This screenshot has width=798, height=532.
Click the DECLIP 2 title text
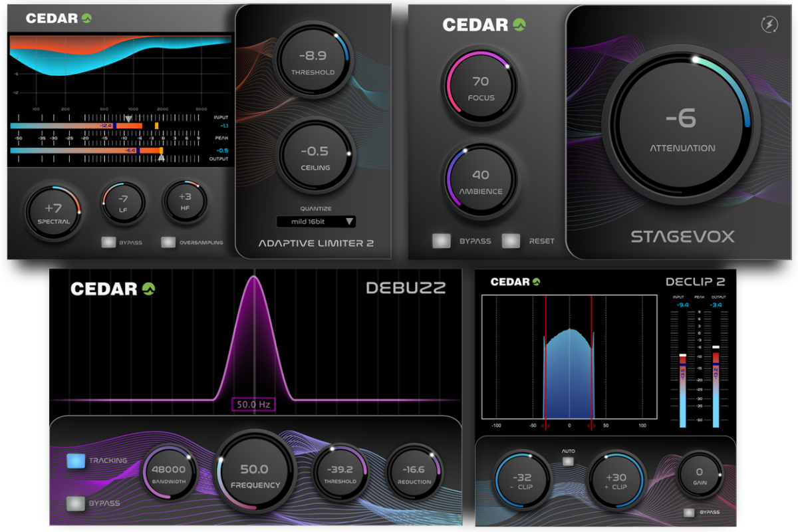pos(695,282)
